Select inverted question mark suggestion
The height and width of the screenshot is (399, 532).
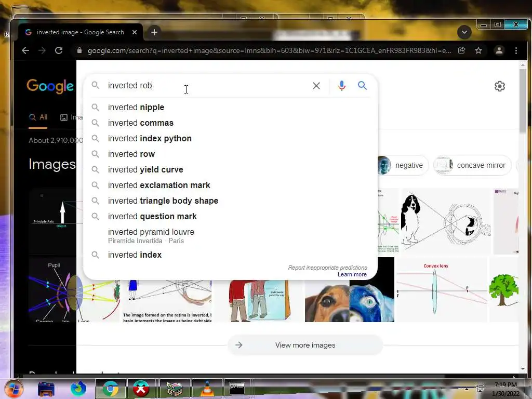click(230, 217)
